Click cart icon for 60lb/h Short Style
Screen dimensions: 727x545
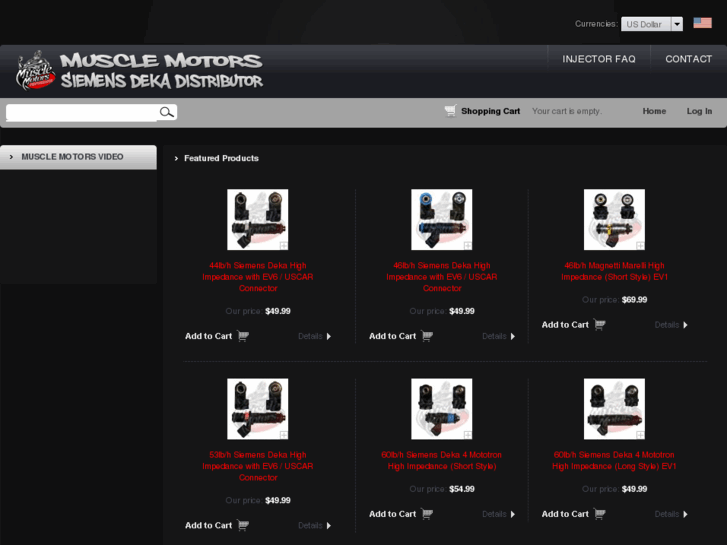427,514
